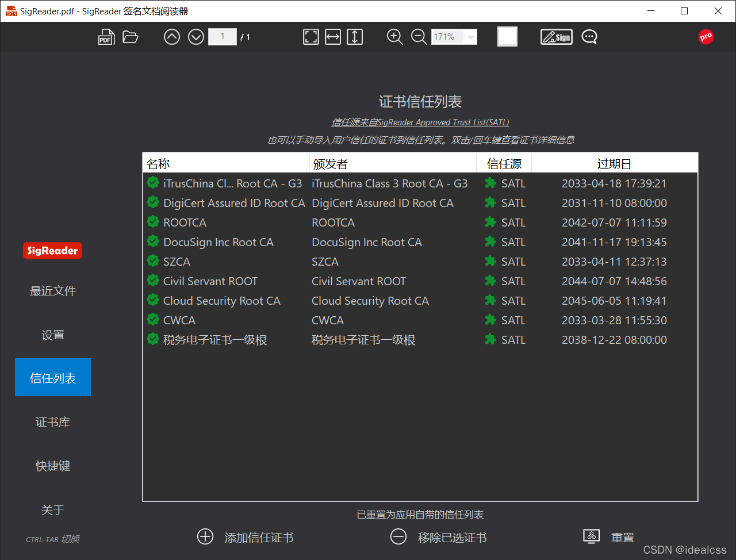Sort by 颁发者 column header
Viewport: 736px width, 560px height.
[x=393, y=163]
